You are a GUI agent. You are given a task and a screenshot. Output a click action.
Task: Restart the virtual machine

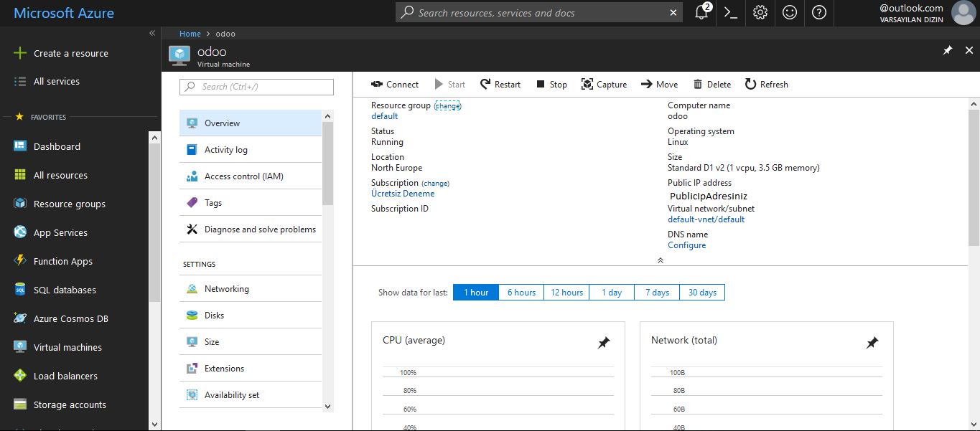(500, 85)
